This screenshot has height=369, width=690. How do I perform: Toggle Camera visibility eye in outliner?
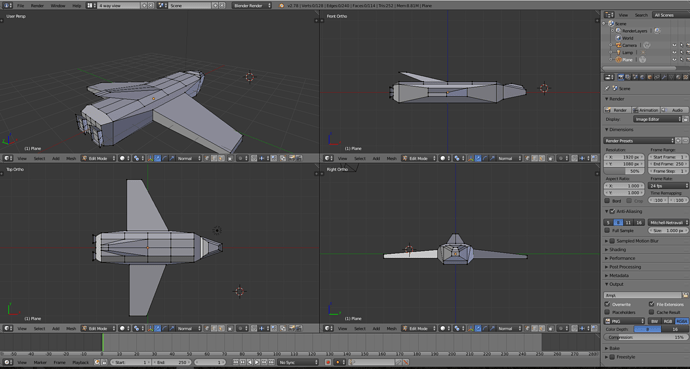(674, 45)
